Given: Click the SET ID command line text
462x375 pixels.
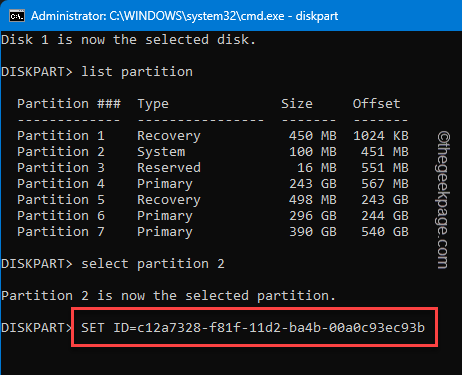Looking at the screenshot, I should click(253, 327).
